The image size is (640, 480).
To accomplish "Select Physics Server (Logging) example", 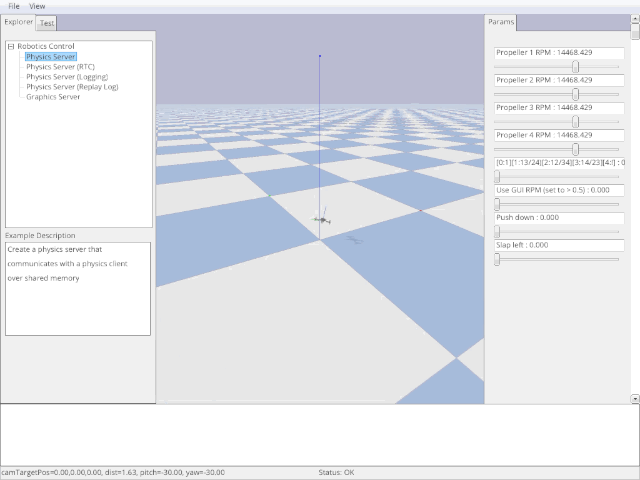I will pos(67,77).
